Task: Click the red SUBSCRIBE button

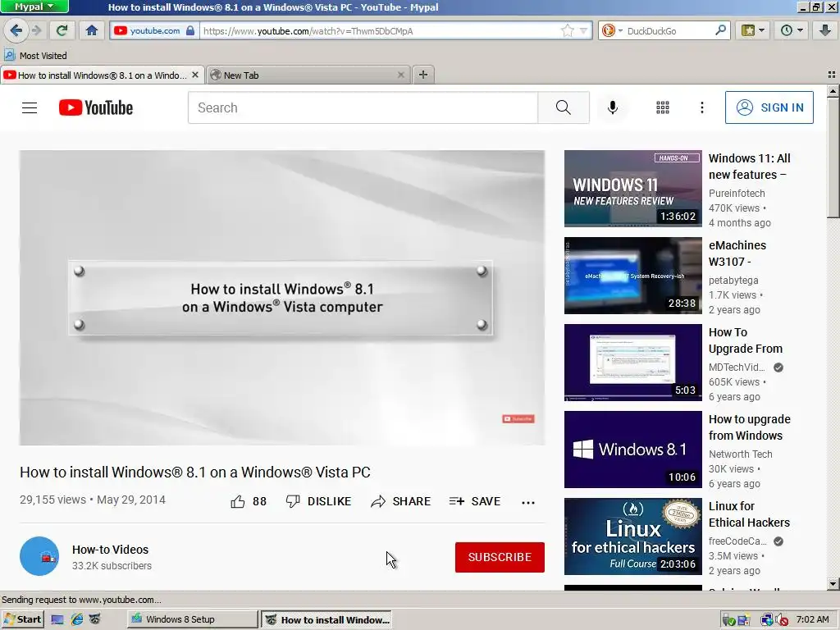Action: 500,557
